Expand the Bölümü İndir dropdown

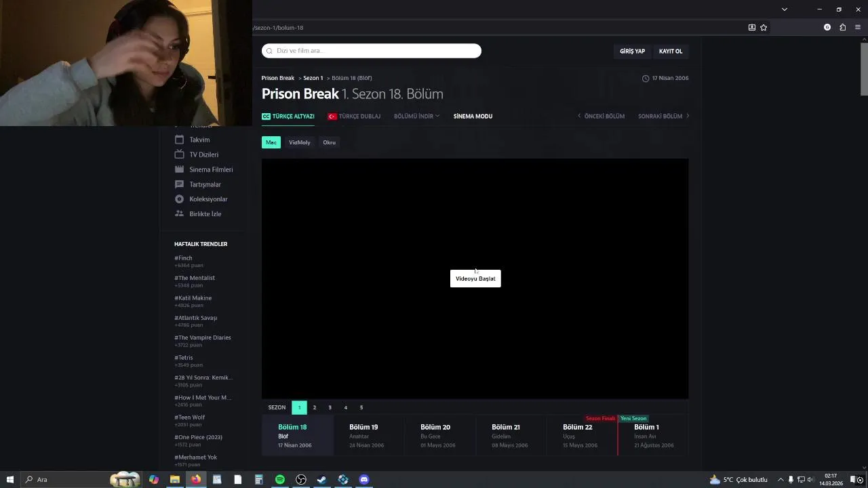point(416,117)
